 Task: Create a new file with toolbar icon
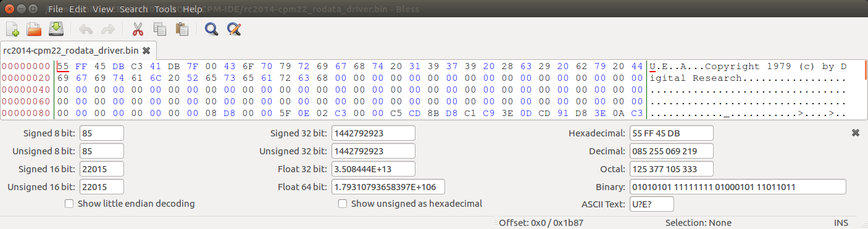point(13,28)
